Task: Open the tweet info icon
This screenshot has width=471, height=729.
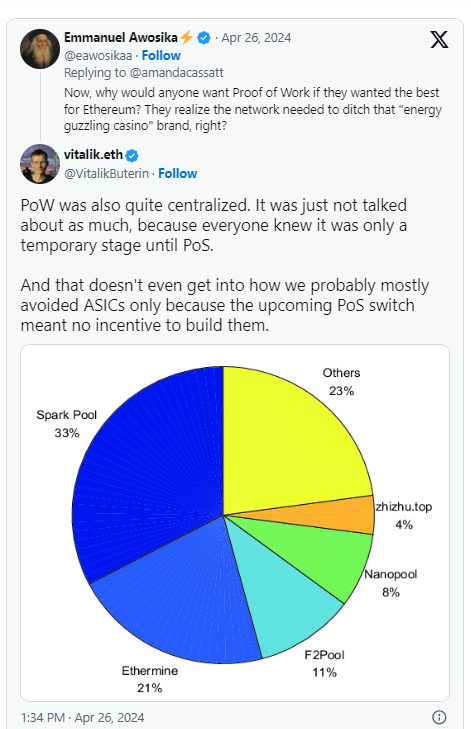Action: coord(439,717)
